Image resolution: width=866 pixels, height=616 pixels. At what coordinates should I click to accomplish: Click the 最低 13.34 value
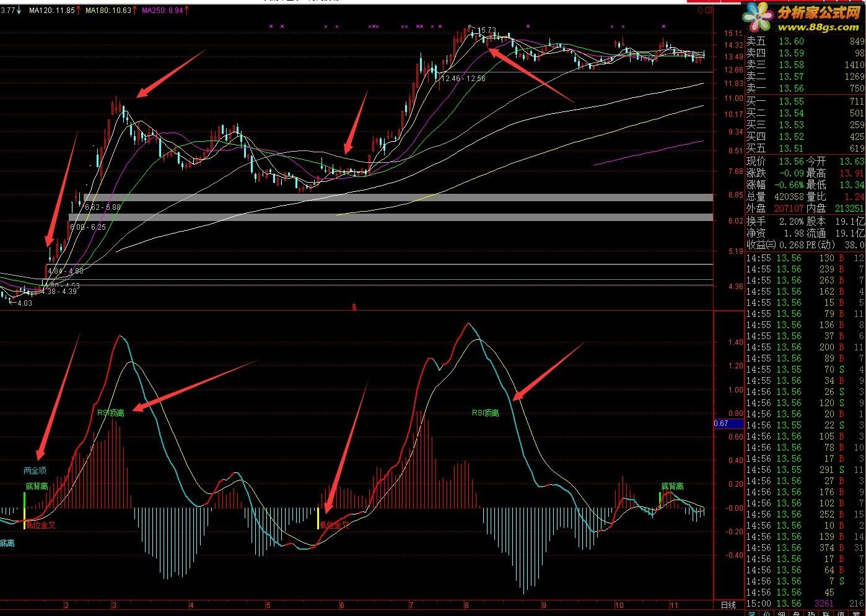click(x=852, y=185)
